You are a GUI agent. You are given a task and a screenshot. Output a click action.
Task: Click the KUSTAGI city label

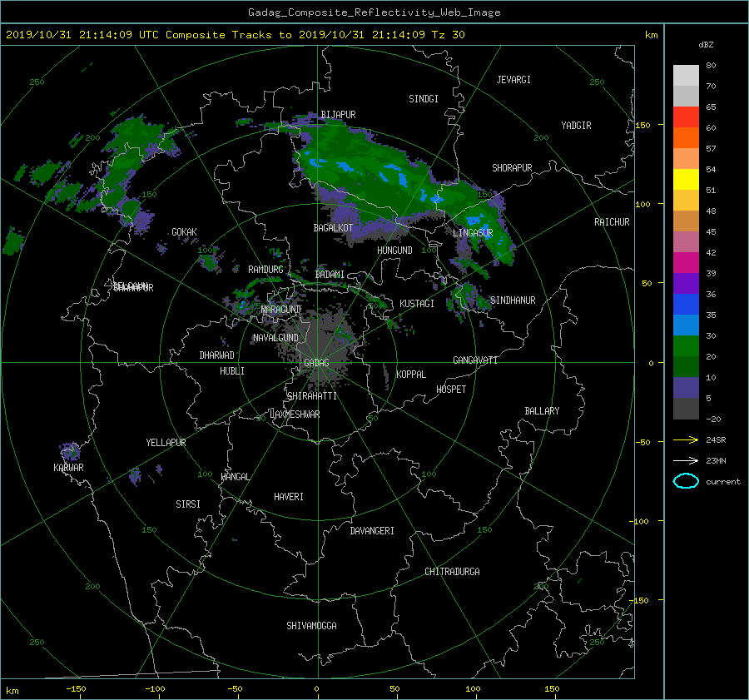coord(417,304)
